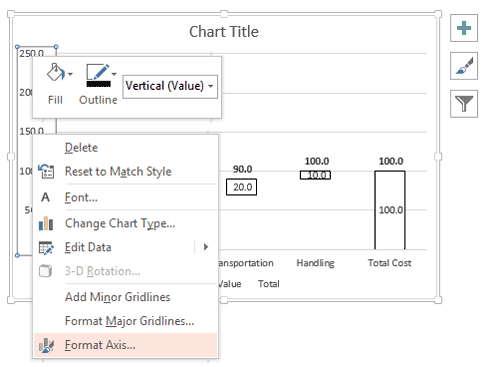Click the Fill paint bucket icon
This screenshot has height=367, width=502.
tap(55, 72)
